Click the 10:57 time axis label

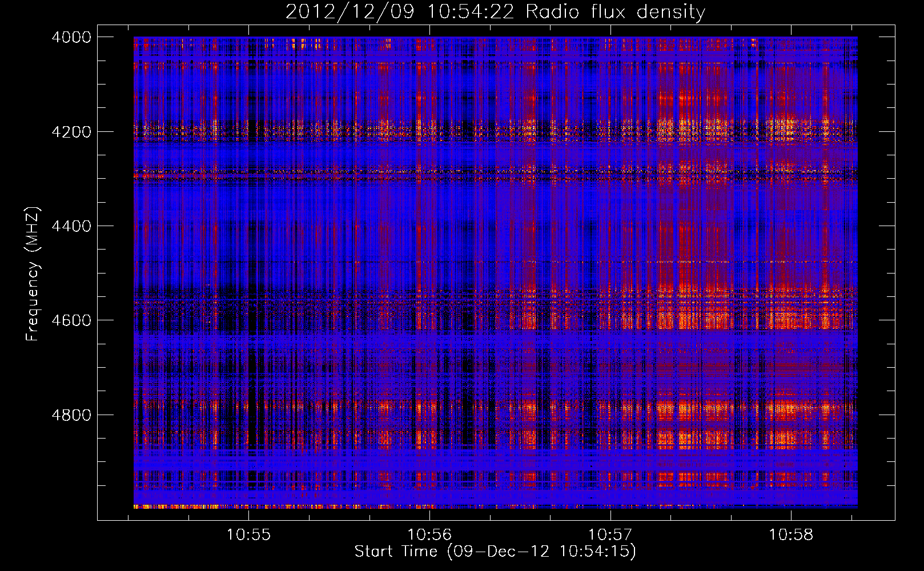click(610, 535)
